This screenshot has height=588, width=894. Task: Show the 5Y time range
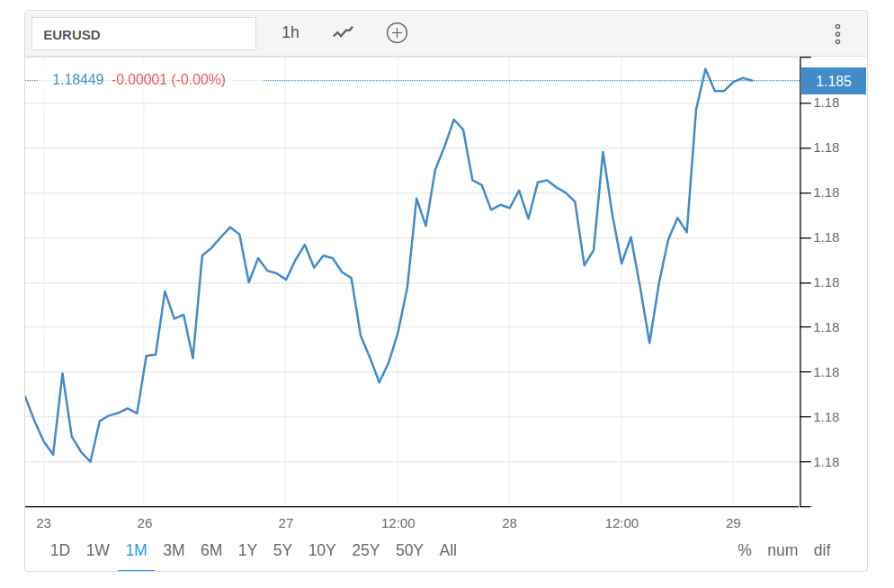click(282, 550)
